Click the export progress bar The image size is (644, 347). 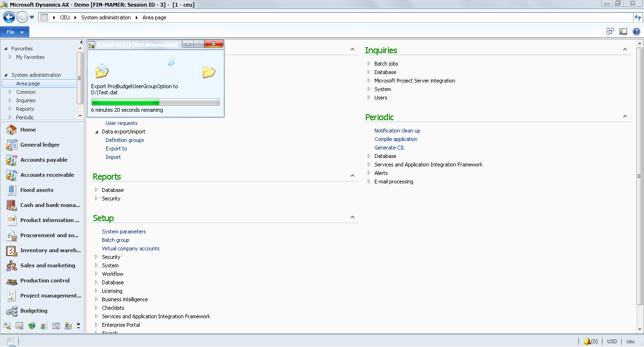tap(156, 102)
